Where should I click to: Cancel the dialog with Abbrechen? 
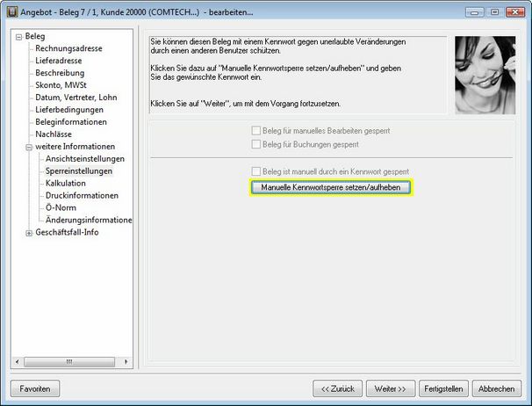pos(496,388)
